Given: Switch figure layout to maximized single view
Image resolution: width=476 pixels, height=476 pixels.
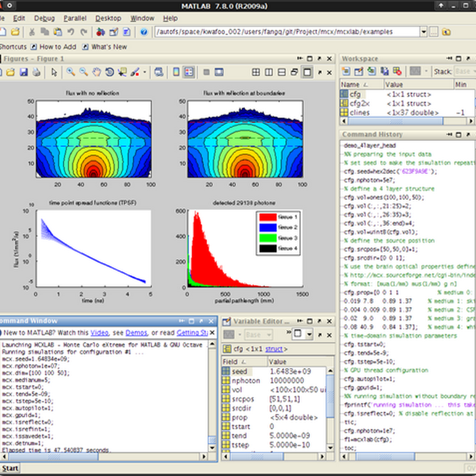Looking at the screenshot, I should 307,72.
